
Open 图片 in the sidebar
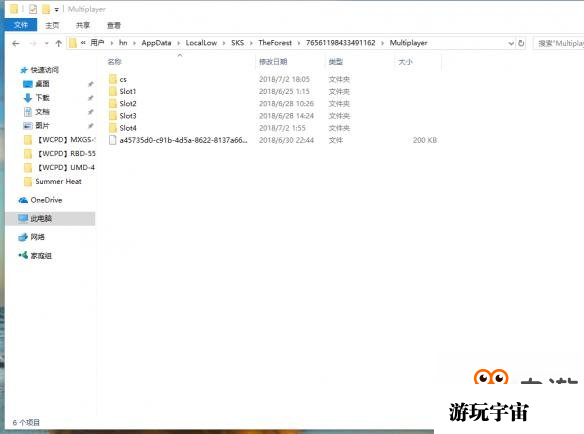tap(42, 126)
